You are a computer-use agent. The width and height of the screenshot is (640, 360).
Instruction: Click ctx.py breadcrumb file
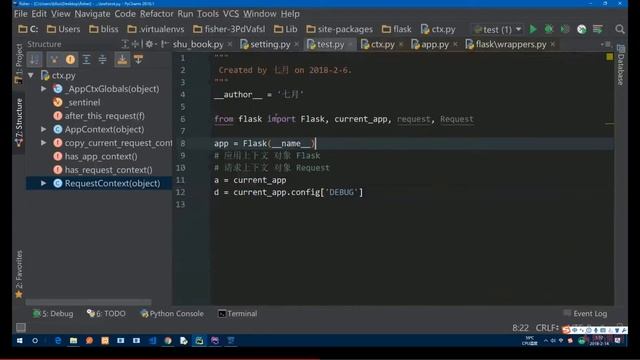(x=438, y=29)
